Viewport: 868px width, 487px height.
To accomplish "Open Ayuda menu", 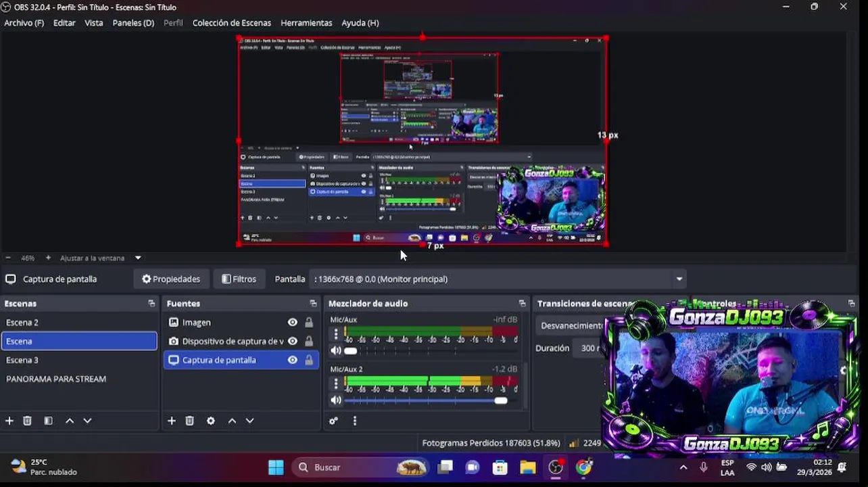I will 360,23.
